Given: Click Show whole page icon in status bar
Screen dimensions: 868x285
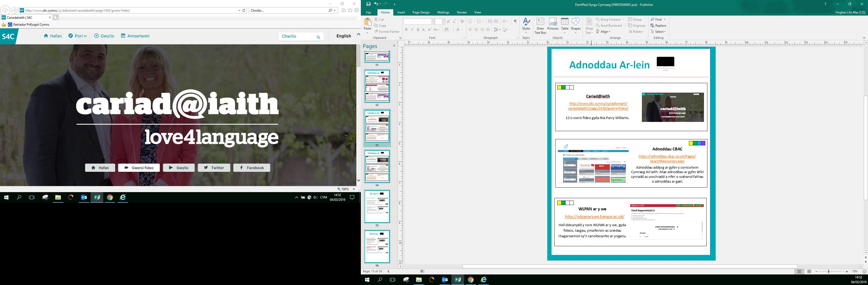Looking at the screenshot, I should pos(864,272).
